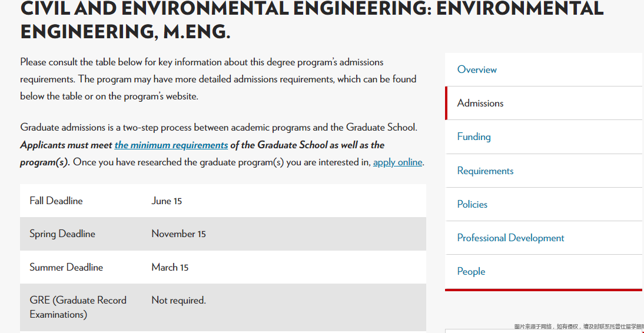Viewport: 644px width, 333px height.
Task: Click the November 15 date value
Action: coord(178,234)
